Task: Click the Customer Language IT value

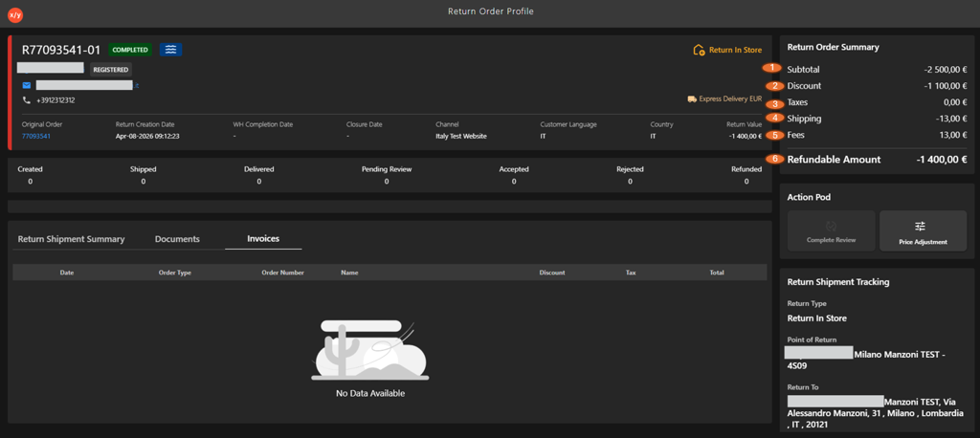Action: (544, 136)
